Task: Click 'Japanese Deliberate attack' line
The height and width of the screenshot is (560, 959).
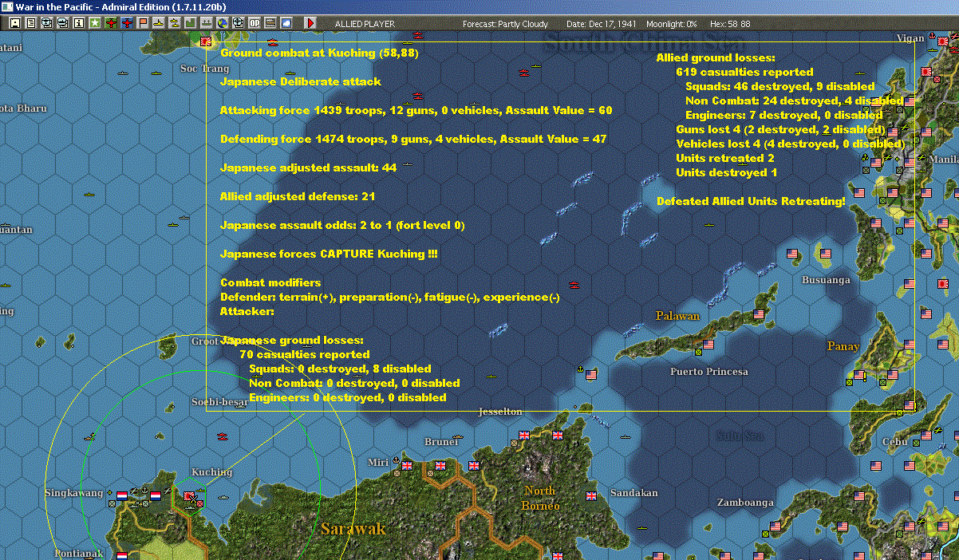Action: tap(301, 81)
